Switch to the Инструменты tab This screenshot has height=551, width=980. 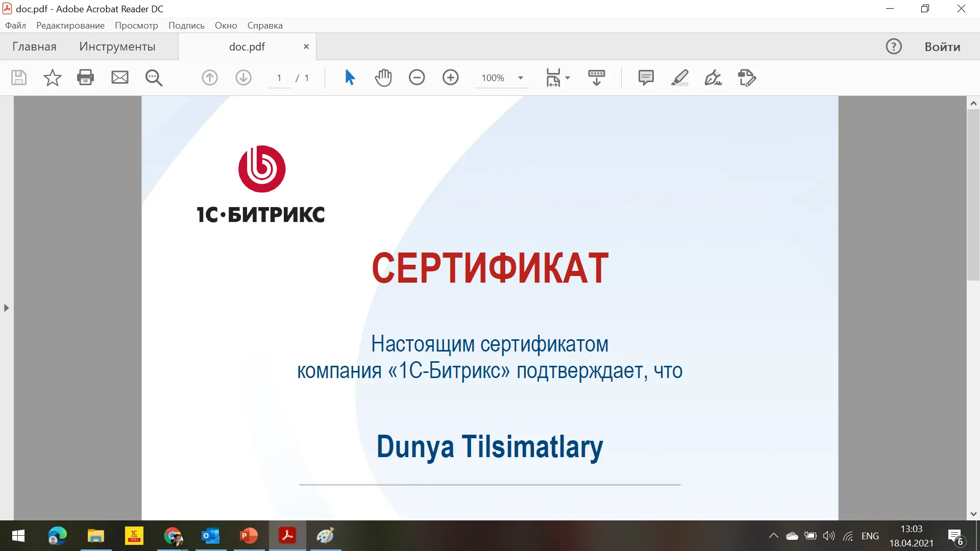117,46
